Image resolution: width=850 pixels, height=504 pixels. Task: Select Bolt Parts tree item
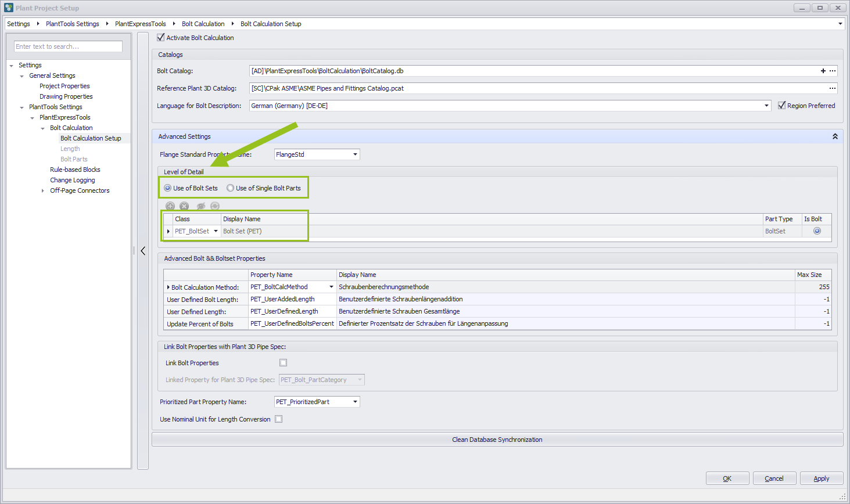74,159
